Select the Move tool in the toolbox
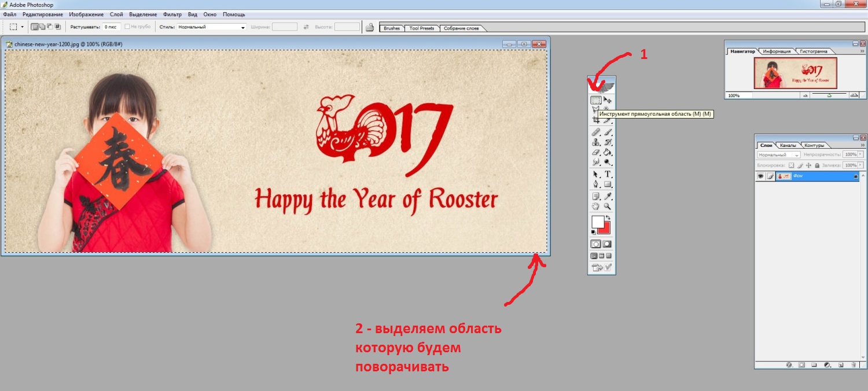Image resolution: width=868 pixels, height=391 pixels. (608, 100)
